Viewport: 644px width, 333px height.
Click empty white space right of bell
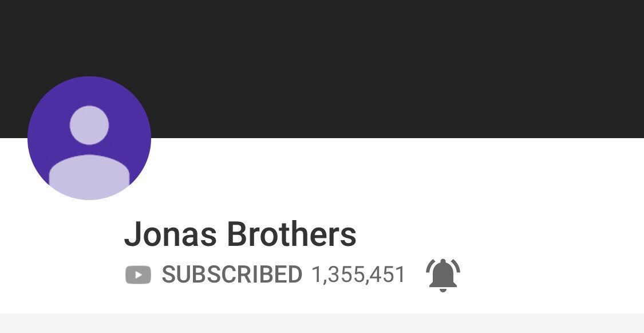(x=550, y=275)
